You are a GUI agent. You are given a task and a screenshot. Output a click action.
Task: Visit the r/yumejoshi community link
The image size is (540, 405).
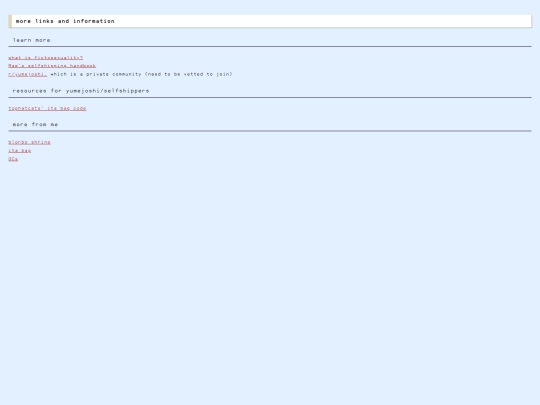pos(28,74)
